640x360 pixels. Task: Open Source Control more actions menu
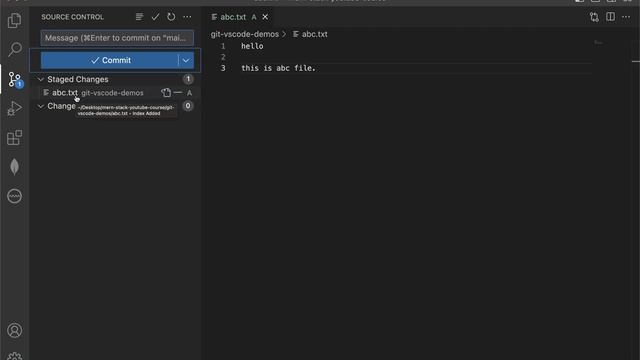coord(187,17)
